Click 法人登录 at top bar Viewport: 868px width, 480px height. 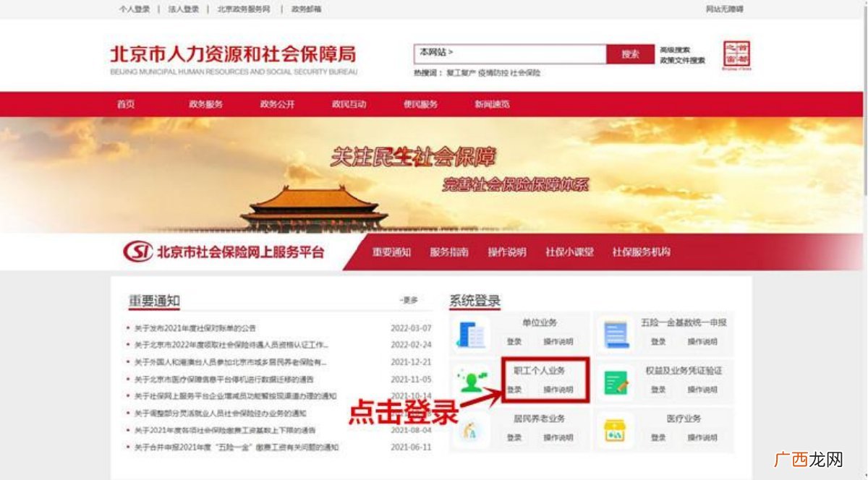point(183,9)
